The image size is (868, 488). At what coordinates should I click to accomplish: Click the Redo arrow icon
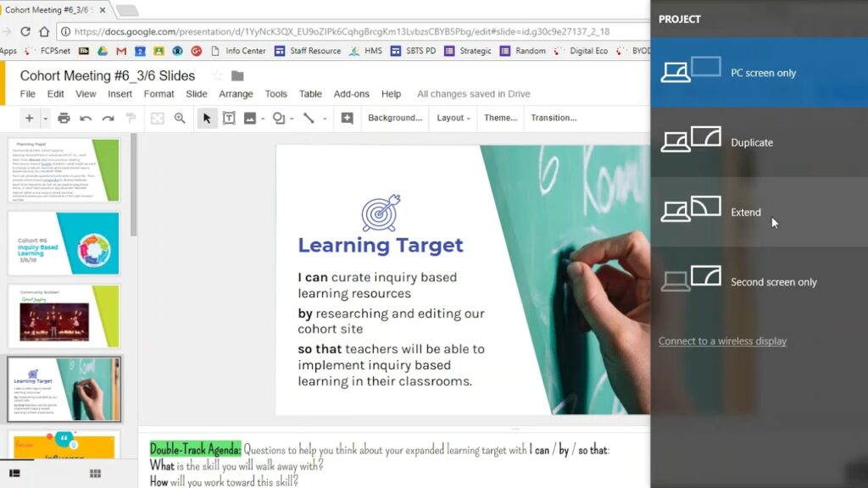(108, 119)
